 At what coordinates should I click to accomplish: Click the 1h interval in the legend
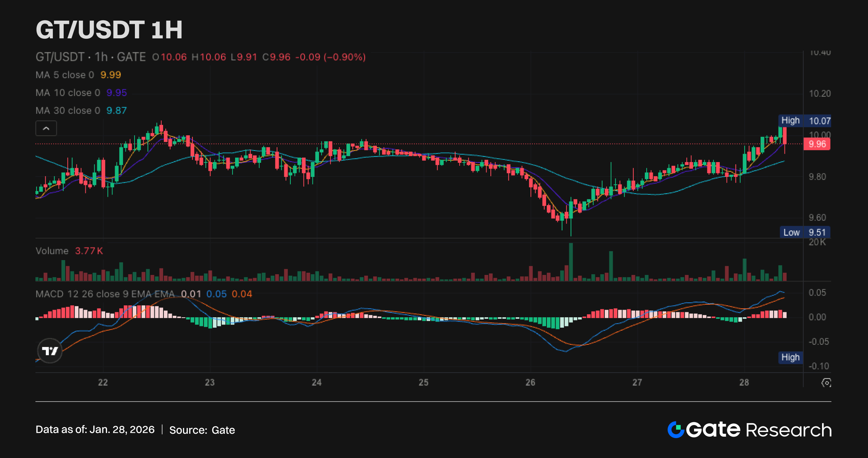click(101, 57)
